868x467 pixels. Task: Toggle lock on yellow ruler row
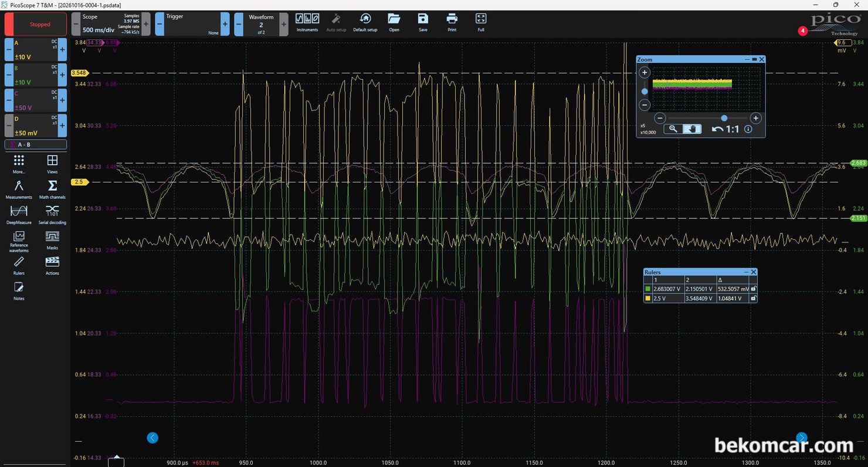[x=754, y=298]
